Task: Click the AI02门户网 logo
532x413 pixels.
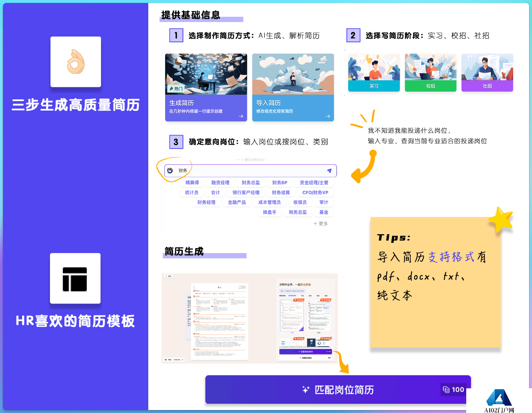Action: [x=499, y=401]
